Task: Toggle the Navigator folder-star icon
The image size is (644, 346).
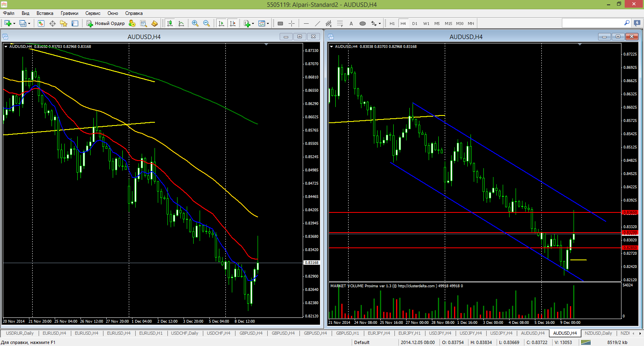Action: (64, 23)
